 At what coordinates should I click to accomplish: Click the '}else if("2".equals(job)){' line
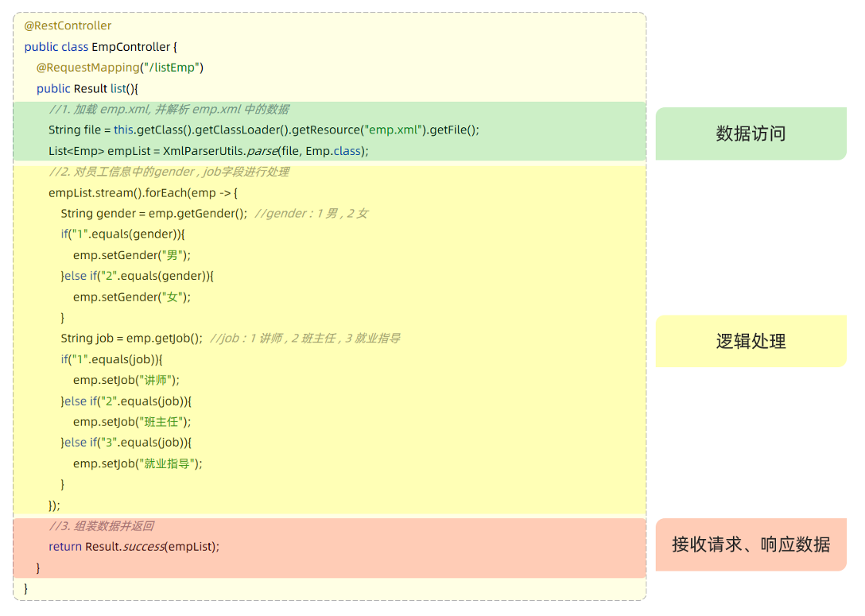(126, 401)
